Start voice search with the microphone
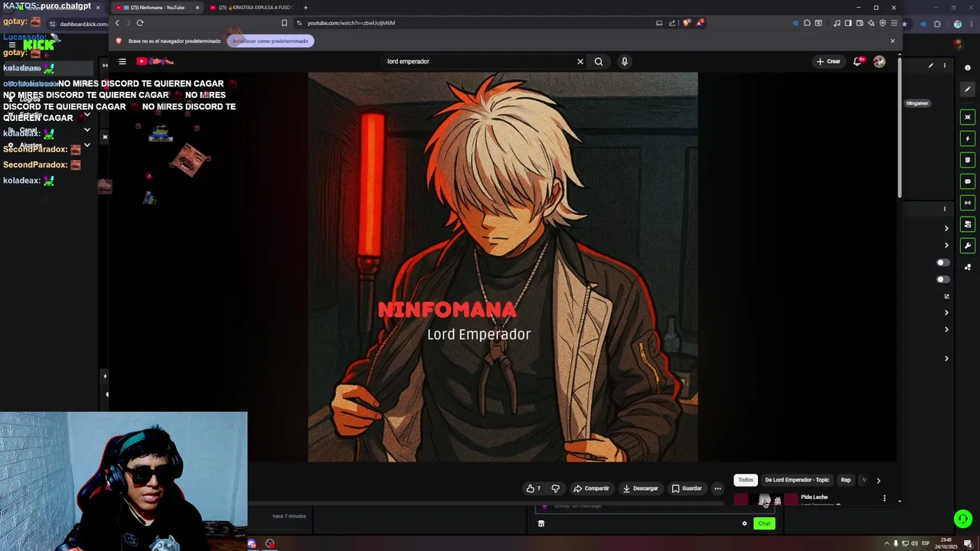Screen dimensions: 980x551 625,61
